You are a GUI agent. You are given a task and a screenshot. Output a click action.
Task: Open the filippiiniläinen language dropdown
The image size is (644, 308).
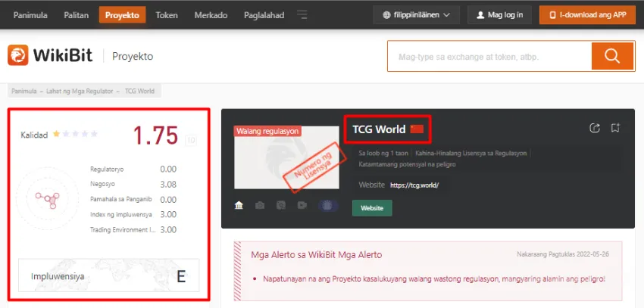click(x=417, y=15)
